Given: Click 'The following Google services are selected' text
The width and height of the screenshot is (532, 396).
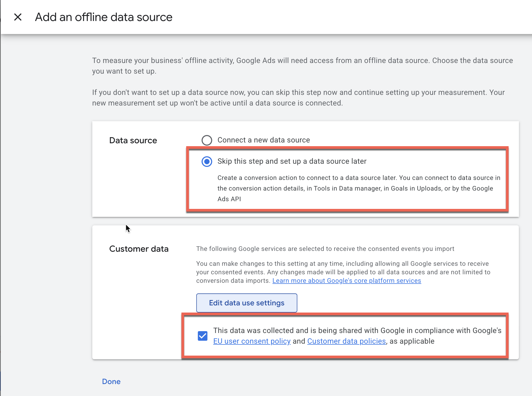Looking at the screenshot, I should click(325, 249).
